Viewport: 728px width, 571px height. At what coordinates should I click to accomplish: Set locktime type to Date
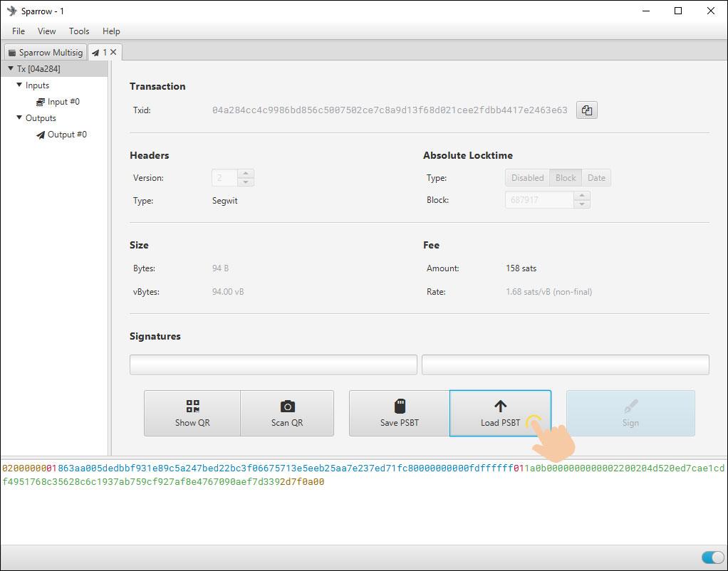click(x=596, y=178)
